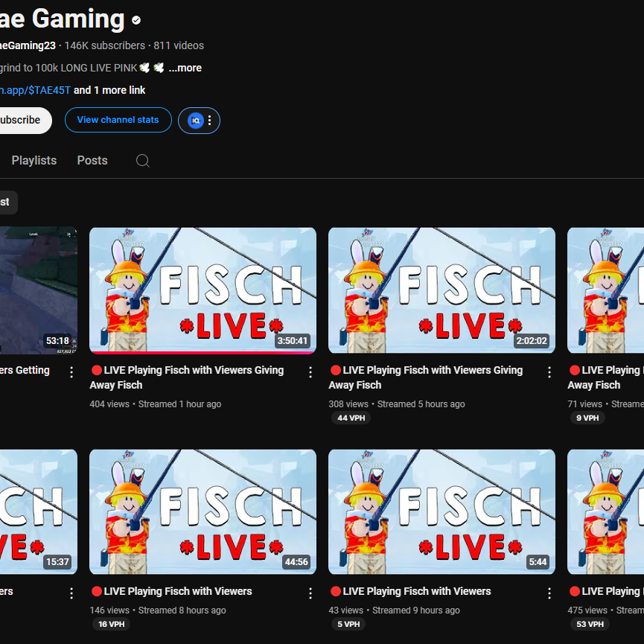
Task: Click the '308 views • Streamed 5 hours ago' text
Action: tap(397, 404)
